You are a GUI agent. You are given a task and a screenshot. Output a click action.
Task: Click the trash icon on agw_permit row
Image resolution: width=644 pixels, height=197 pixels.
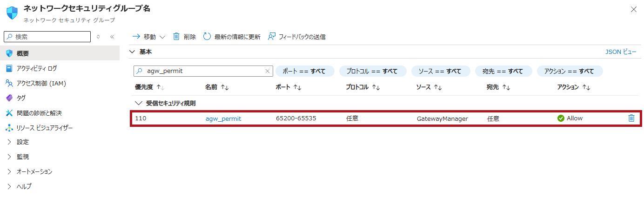[631, 118]
